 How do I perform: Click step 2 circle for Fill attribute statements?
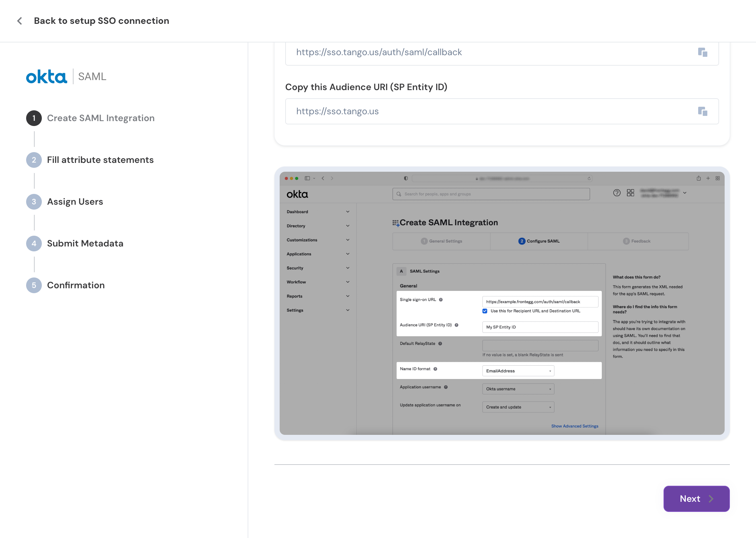coord(34,160)
